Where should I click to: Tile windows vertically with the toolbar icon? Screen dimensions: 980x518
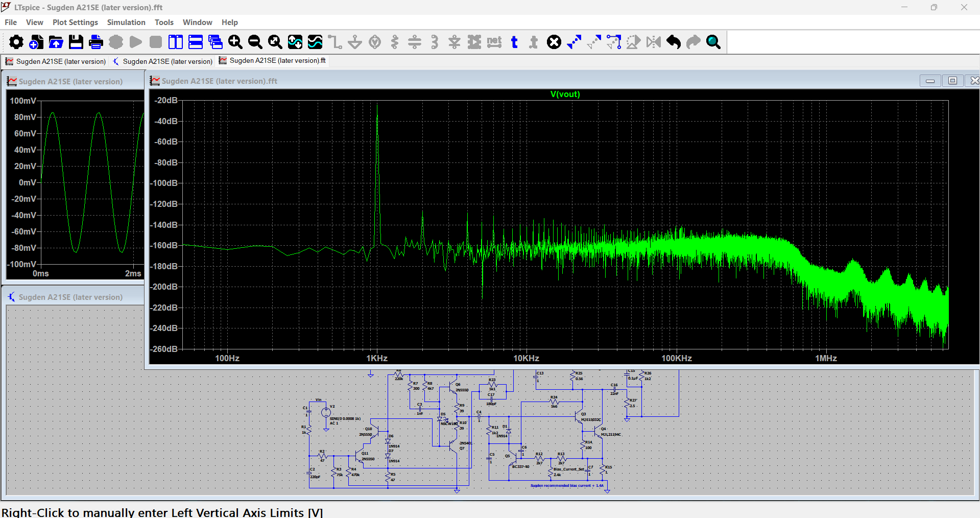(x=176, y=42)
